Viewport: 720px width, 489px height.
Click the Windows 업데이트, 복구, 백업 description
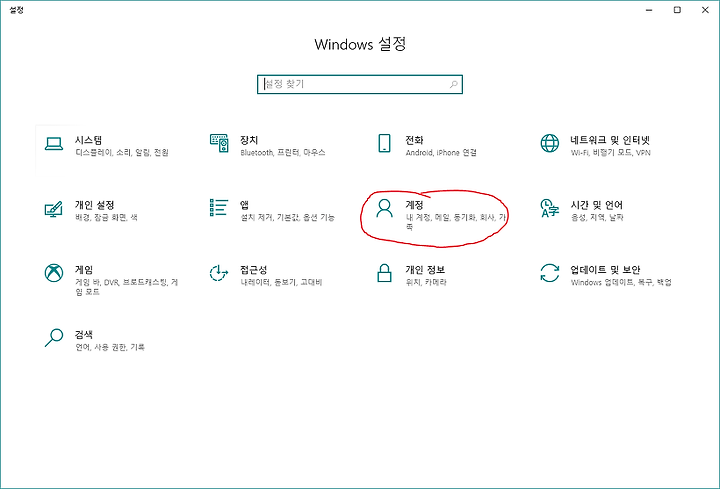click(x=621, y=282)
